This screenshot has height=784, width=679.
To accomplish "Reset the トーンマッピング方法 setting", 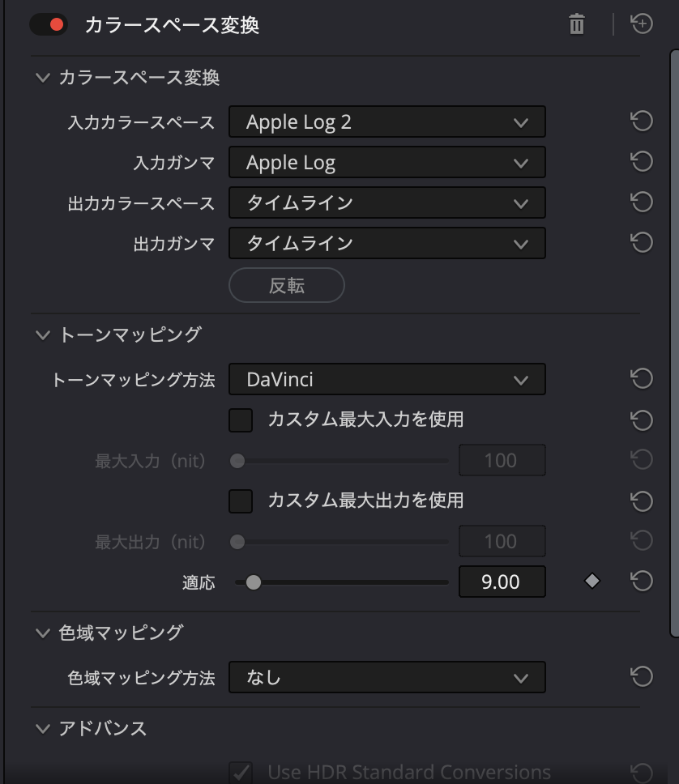I will point(642,378).
